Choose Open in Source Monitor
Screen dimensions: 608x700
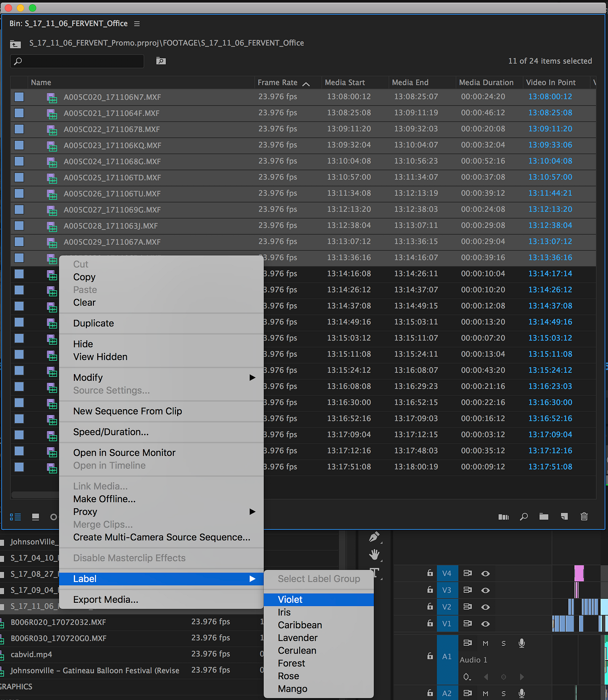click(x=161, y=453)
